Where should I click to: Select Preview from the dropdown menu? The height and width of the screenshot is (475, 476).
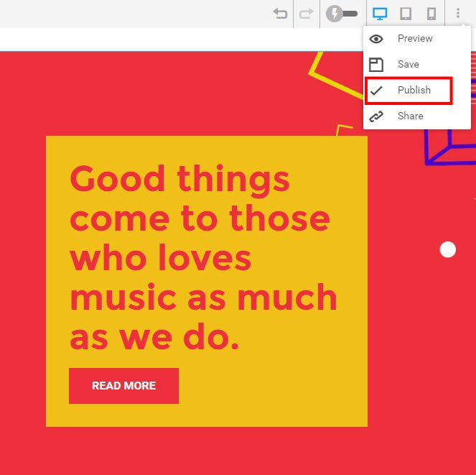[x=415, y=39]
